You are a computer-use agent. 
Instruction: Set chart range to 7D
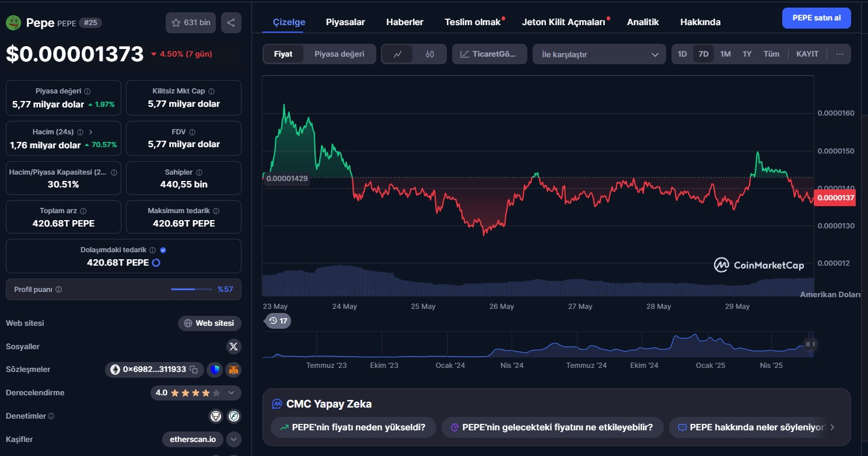click(703, 54)
